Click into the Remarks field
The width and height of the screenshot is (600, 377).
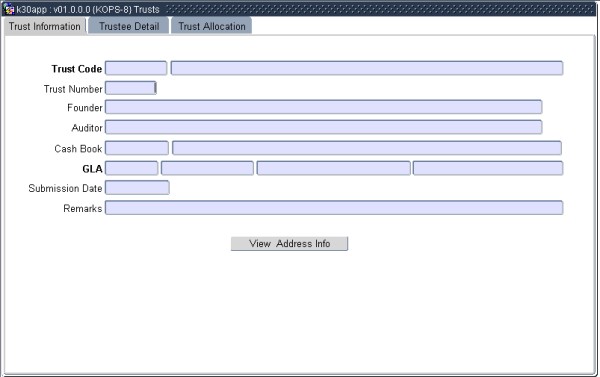334,207
